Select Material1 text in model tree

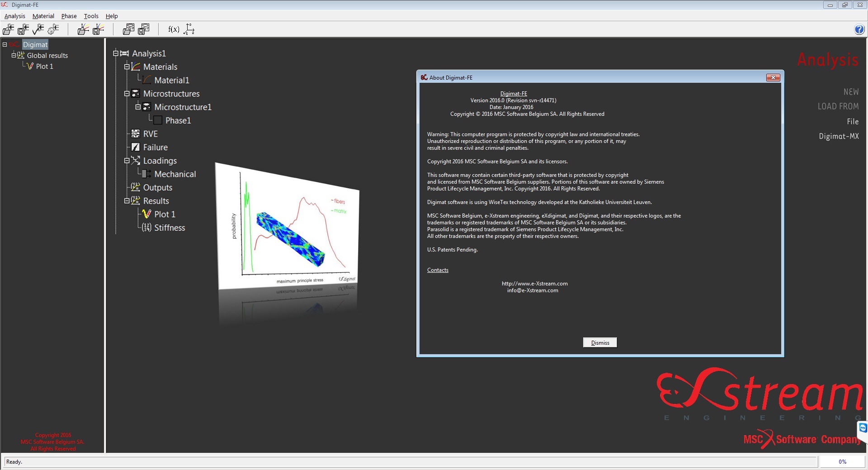coord(172,80)
